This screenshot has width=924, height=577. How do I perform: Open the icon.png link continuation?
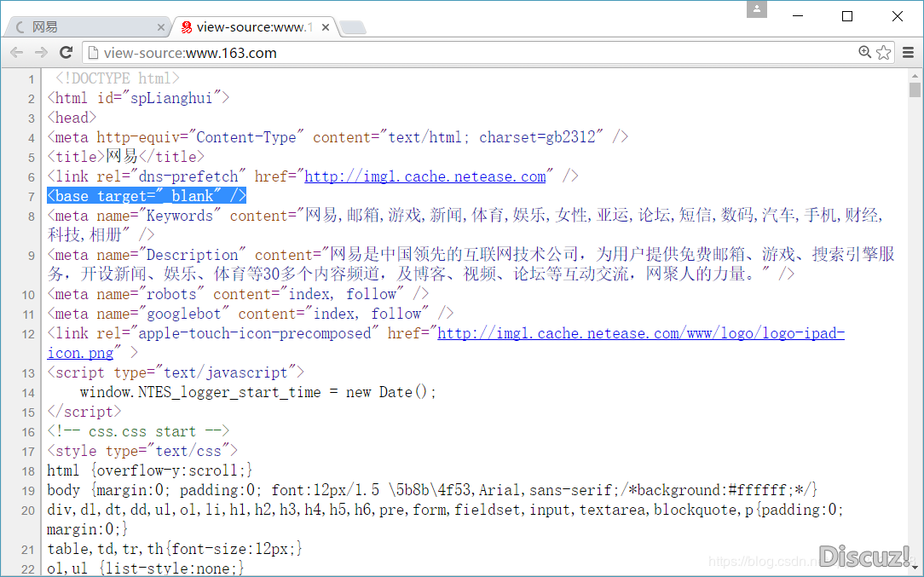(80, 353)
